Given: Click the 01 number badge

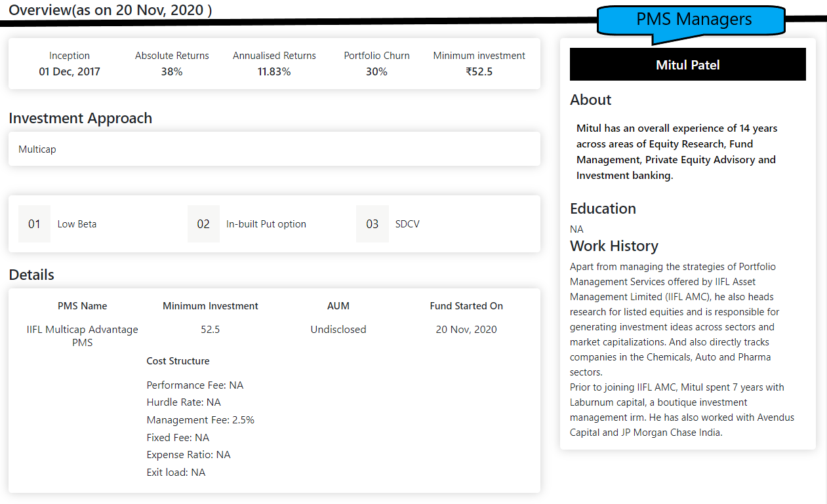Looking at the screenshot, I should click(34, 224).
